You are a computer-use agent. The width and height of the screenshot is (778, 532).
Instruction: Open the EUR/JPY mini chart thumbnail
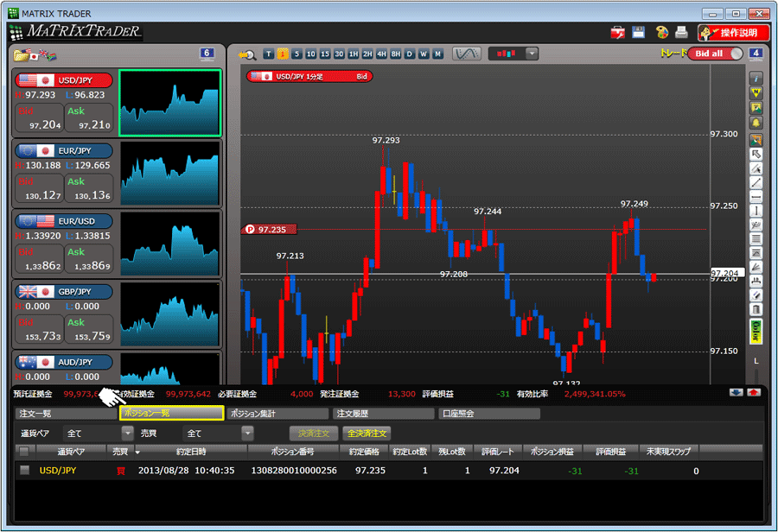point(169,173)
